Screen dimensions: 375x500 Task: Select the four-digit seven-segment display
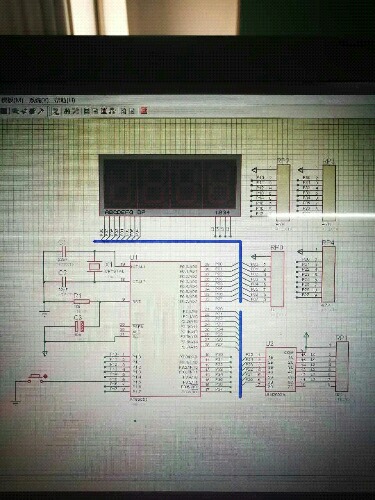tap(170, 185)
